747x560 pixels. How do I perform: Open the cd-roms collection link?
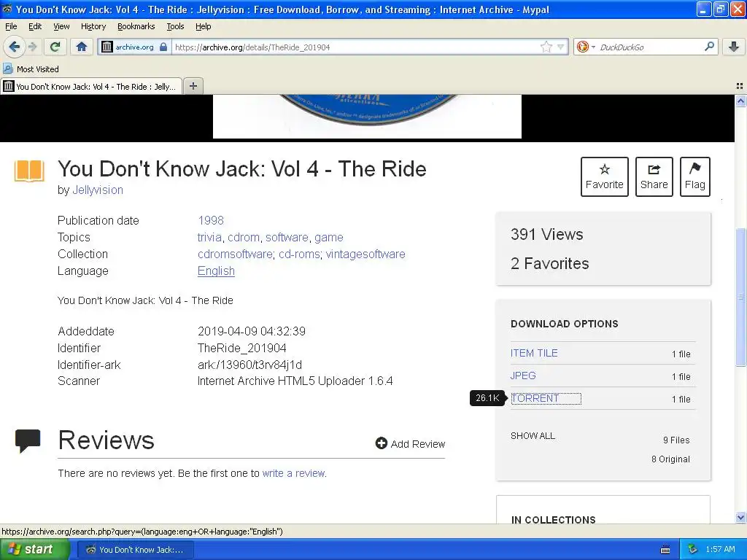299,254
